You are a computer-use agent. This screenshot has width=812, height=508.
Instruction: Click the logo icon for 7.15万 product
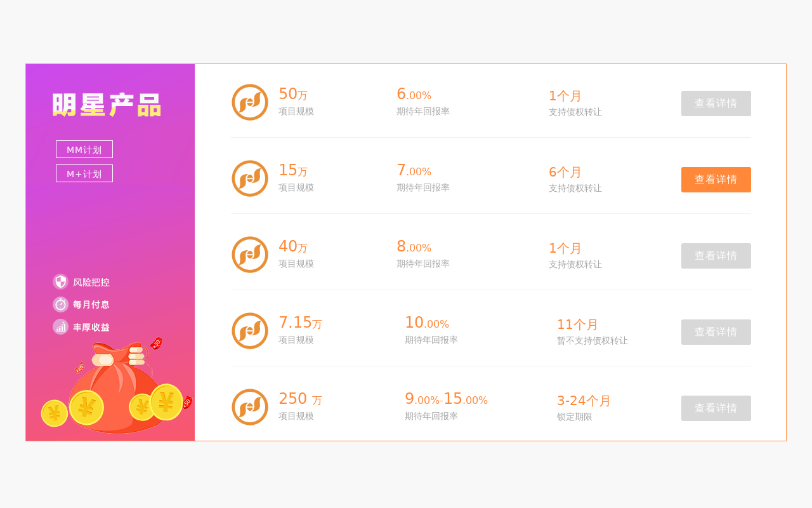coord(250,331)
